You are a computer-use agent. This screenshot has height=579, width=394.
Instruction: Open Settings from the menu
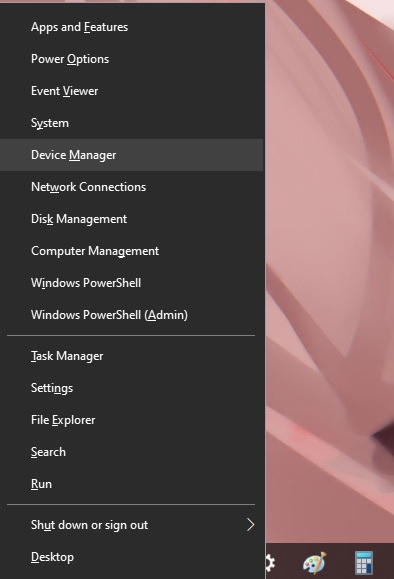(132, 388)
